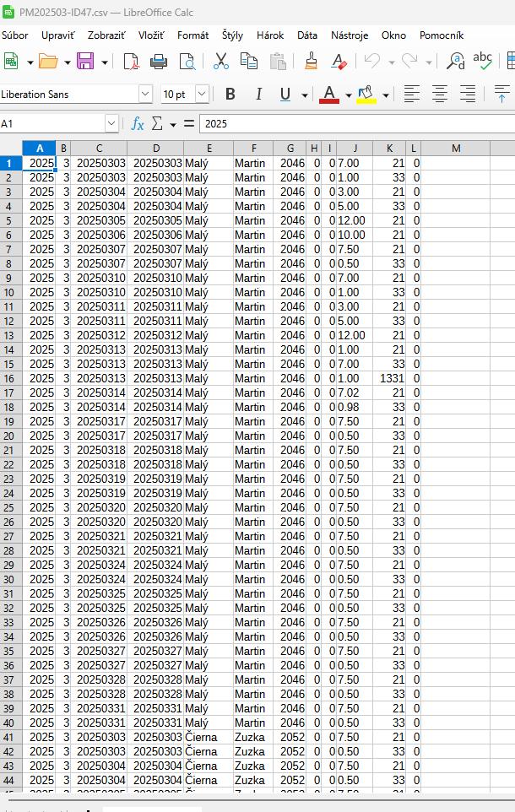Select column K header
Viewport: 515px width, 812px height.
[388, 149]
